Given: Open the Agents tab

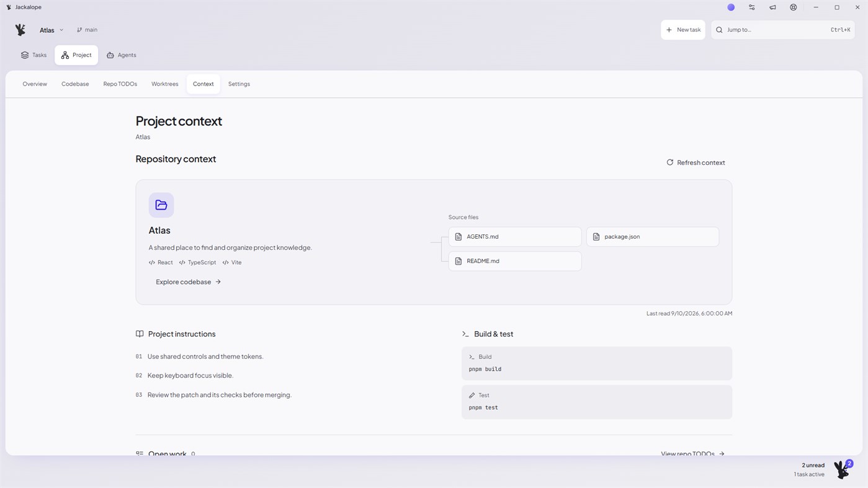Looking at the screenshot, I should 121,55.
